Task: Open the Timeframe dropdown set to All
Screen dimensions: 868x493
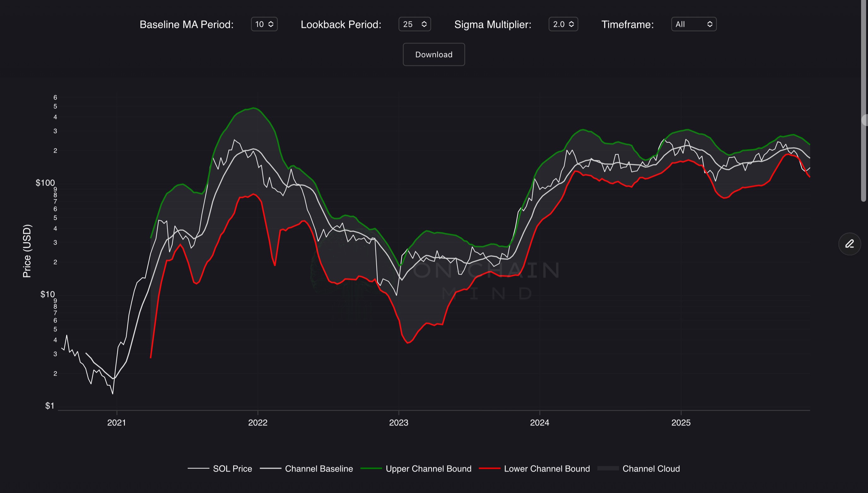Action: click(x=694, y=24)
